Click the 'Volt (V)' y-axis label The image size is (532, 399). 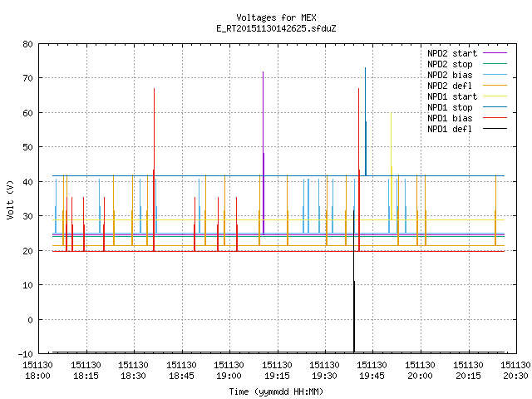pos(10,199)
